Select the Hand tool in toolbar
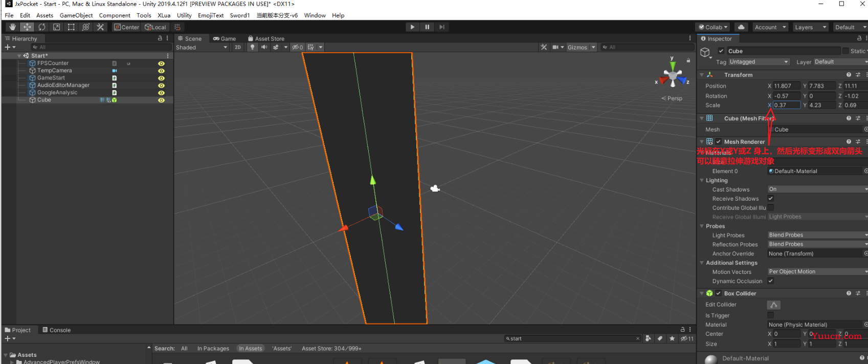This screenshot has width=868, height=364. [12, 27]
